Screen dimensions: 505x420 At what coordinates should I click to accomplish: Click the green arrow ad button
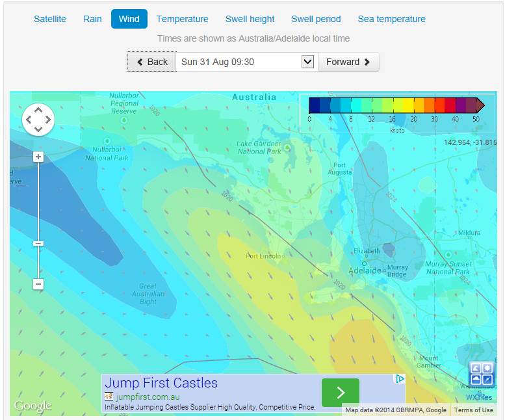click(341, 393)
